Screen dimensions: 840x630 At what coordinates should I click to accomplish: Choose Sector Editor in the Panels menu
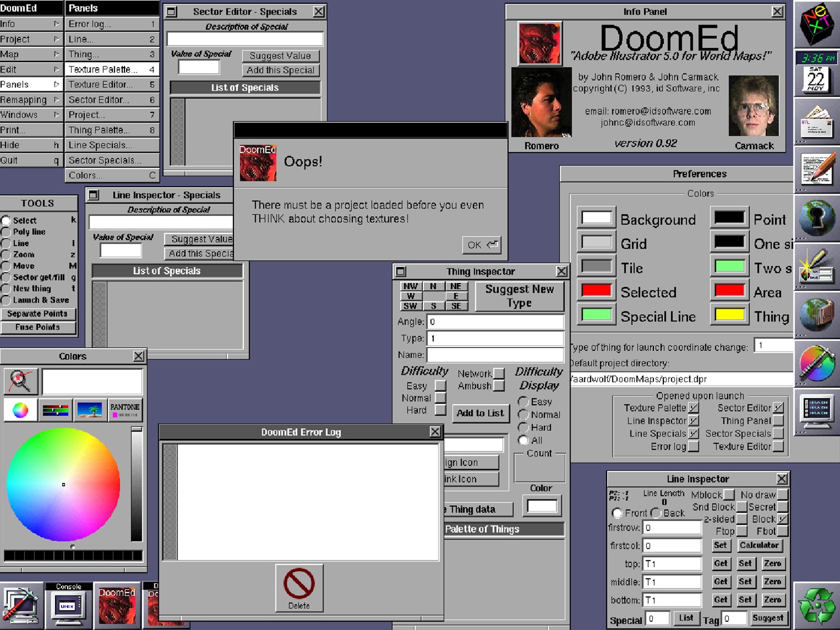click(x=111, y=100)
